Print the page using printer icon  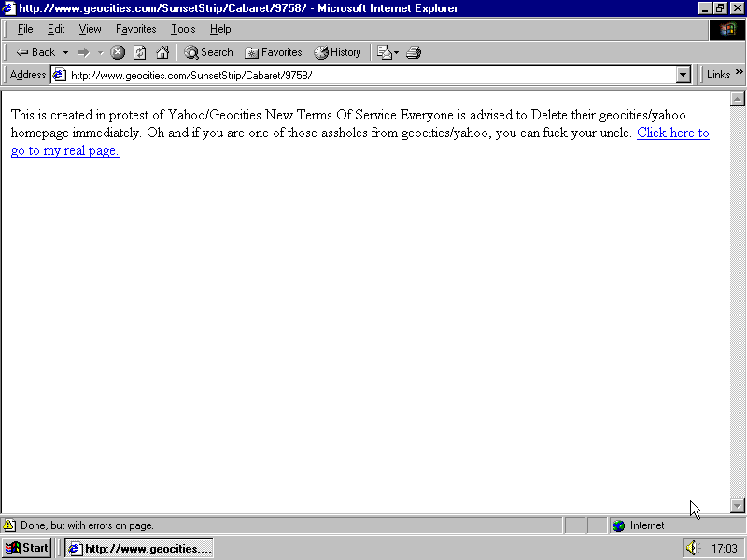[414, 52]
